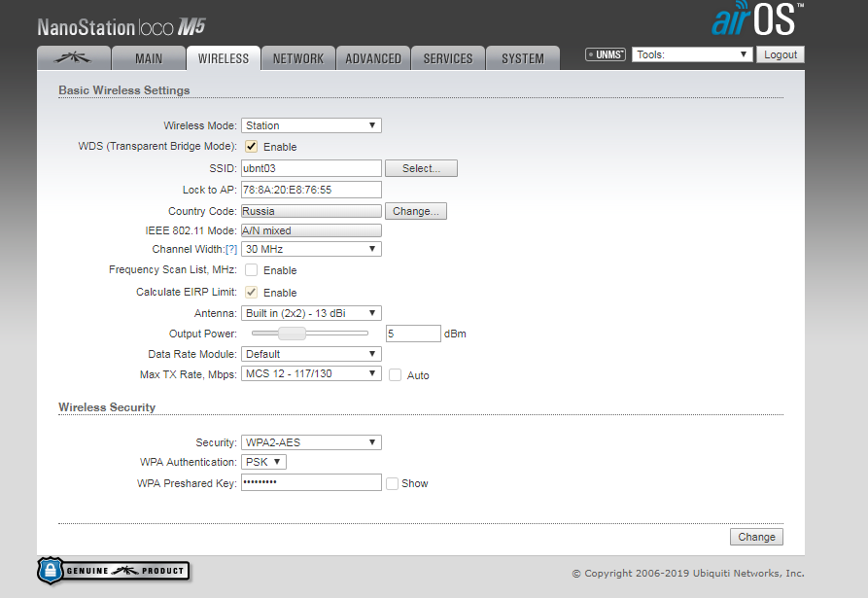Toggle Calculate EIRP Limit checkbox
The width and height of the screenshot is (868, 598).
click(x=252, y=292)
